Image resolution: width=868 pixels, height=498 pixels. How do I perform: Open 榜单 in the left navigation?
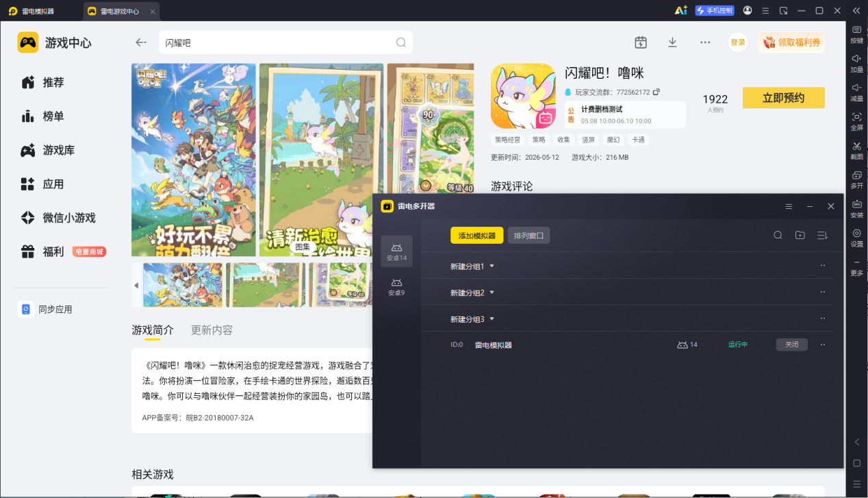53,116
